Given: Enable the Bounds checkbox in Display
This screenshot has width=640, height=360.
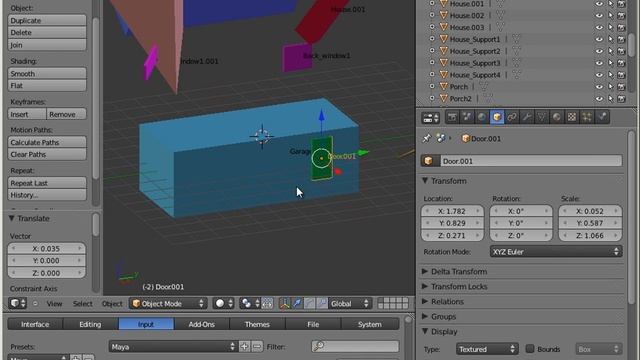Looking at the screenshot, I should point(530,349).
